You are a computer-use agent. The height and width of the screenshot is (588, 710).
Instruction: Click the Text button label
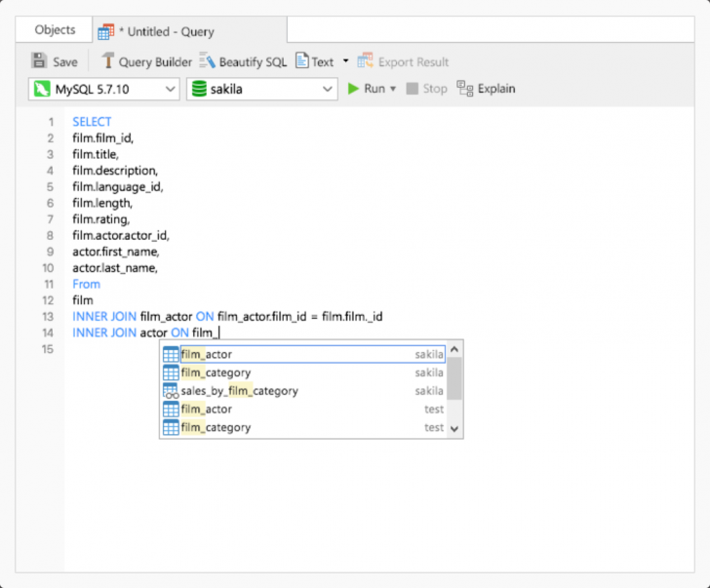point(323,62)
